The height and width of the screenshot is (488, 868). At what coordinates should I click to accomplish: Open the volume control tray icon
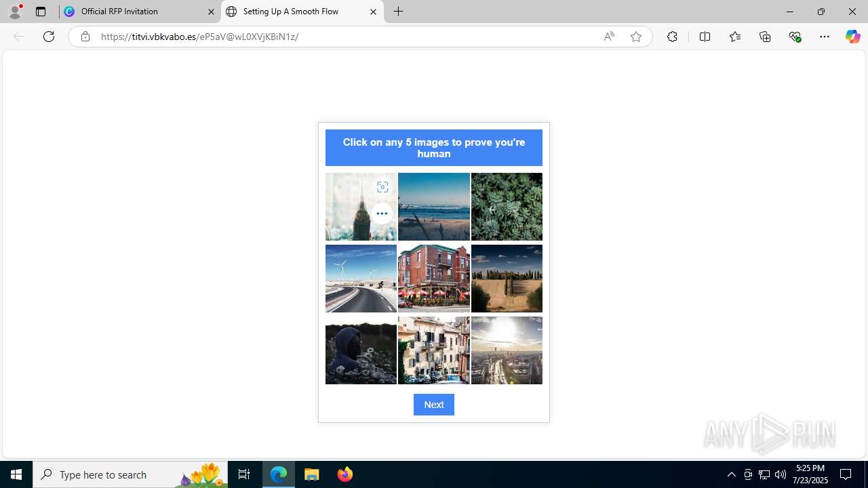(780, 474)
